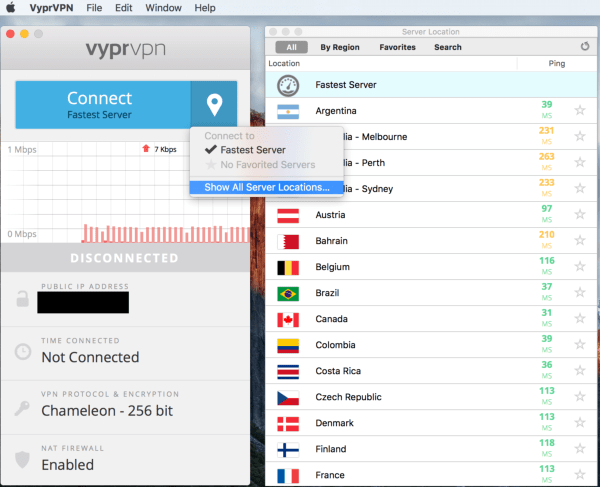Favorite Argentina with its star
Viewport: 600px width, 487px height.
580,110
